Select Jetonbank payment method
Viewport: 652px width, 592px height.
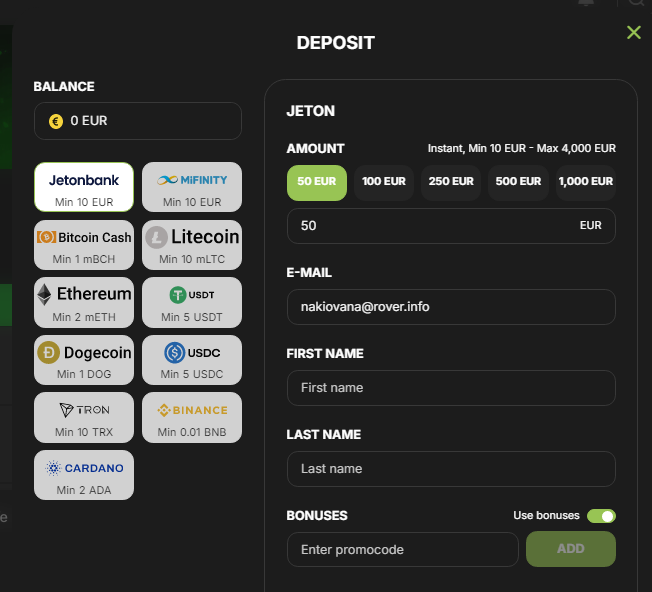84,187
